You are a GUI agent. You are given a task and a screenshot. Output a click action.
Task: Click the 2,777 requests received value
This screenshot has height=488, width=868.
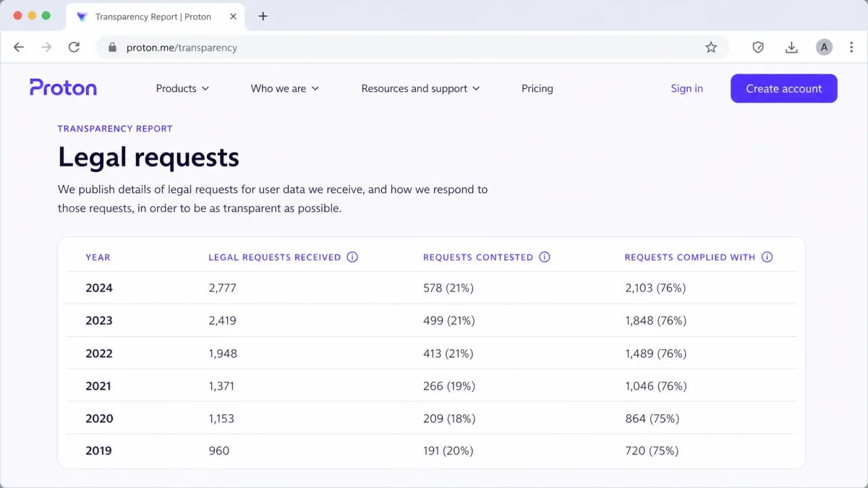click(x=222, y=288)
